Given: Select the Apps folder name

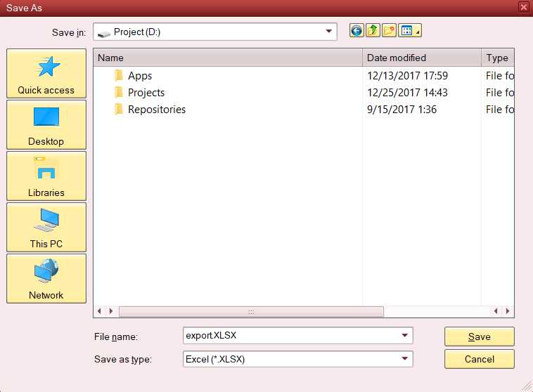Looking at the screenshot, I should point(140,76).
